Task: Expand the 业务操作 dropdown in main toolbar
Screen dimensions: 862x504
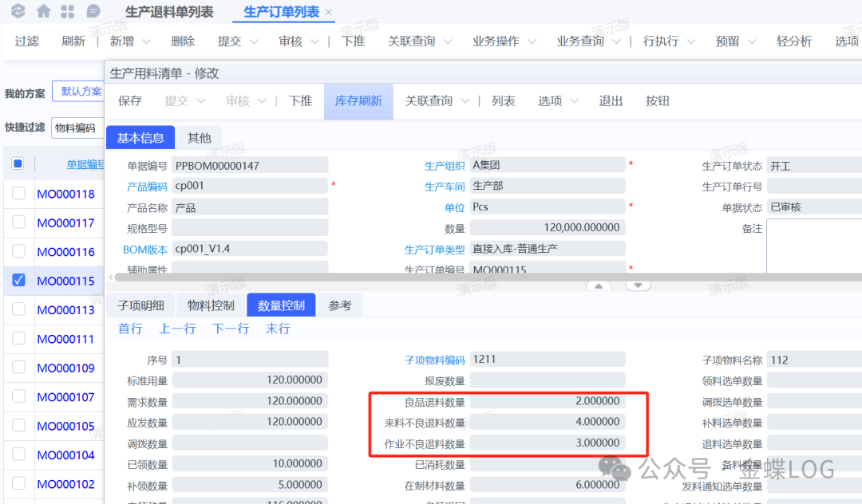Action: click(504, 41)
